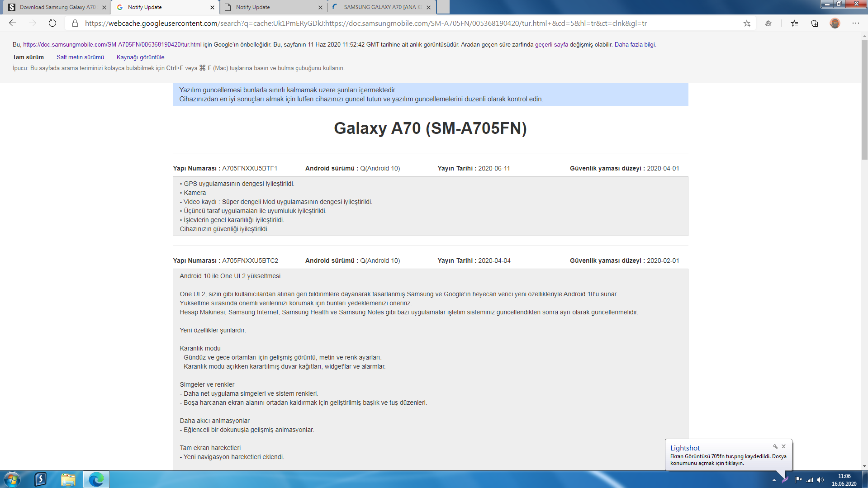
Task: Open Action Center flag icon
Action: (798, 480)
